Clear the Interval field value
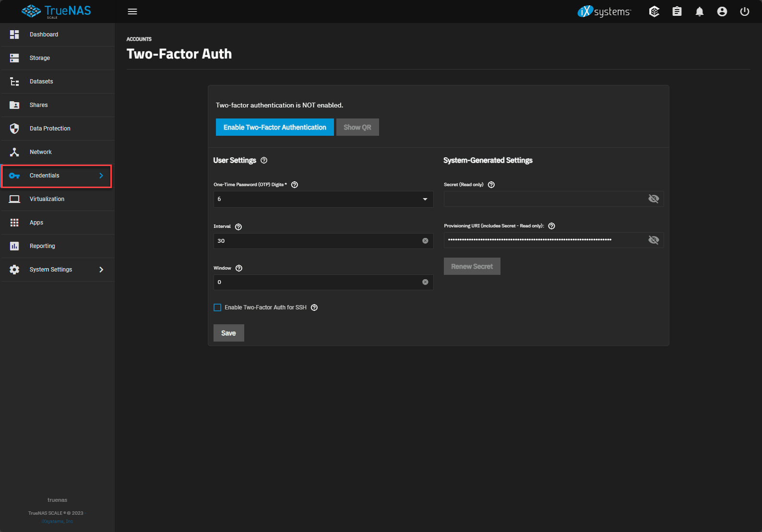Screen dimensions: 762x532 pos(425,241)
